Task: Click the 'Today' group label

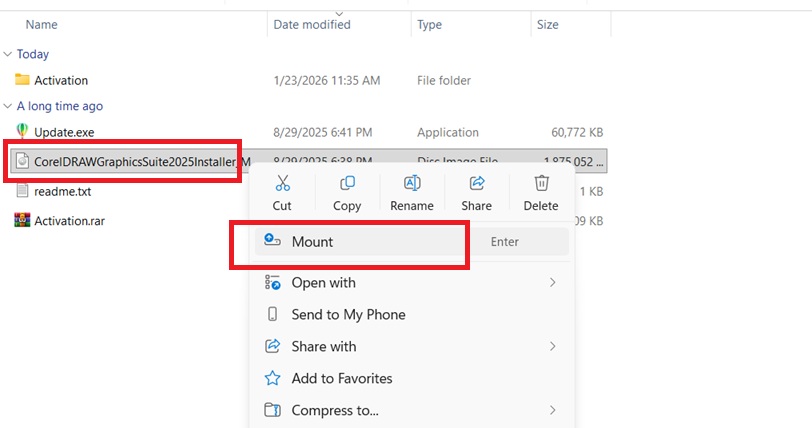Action: (x=33, y=54)
